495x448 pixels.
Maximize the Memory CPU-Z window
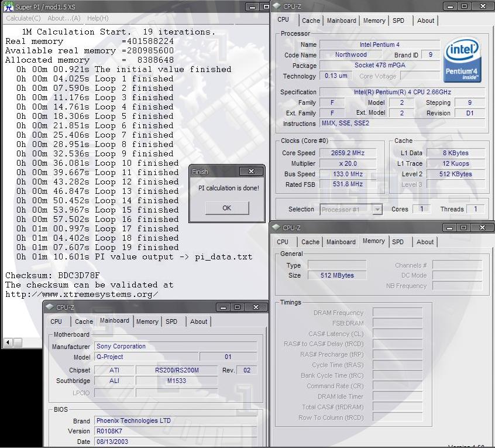coord(464,227)
